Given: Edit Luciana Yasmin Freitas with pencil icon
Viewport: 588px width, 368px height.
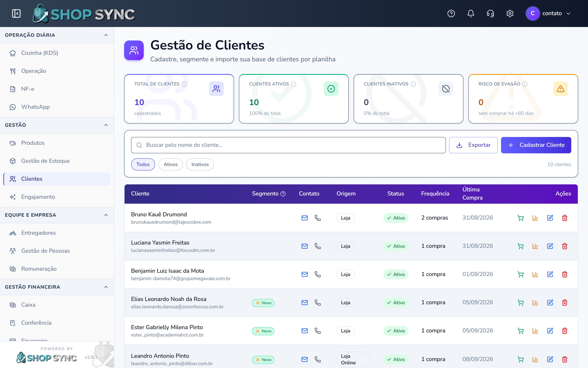Looking at the screenshot, I should click(x=550, y=246).
